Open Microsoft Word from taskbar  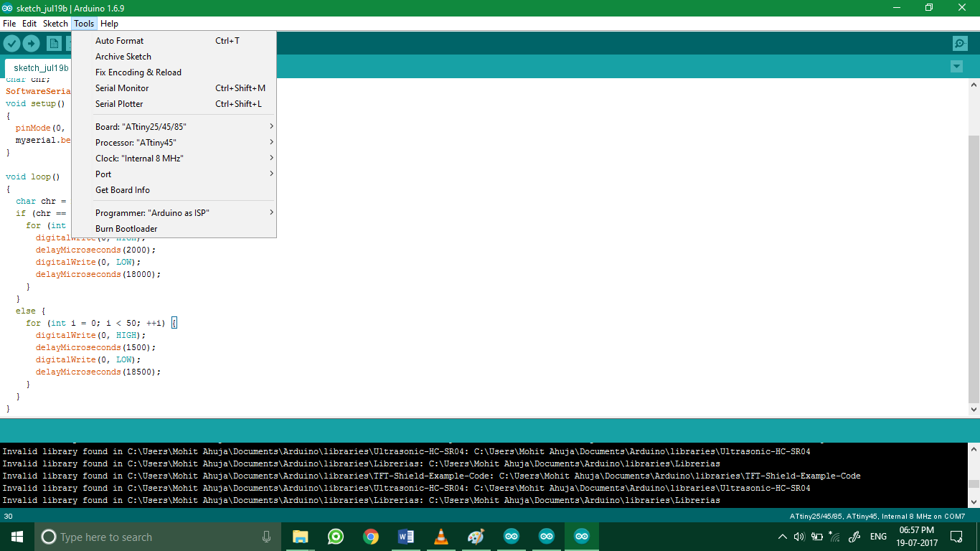pos(405,537)
